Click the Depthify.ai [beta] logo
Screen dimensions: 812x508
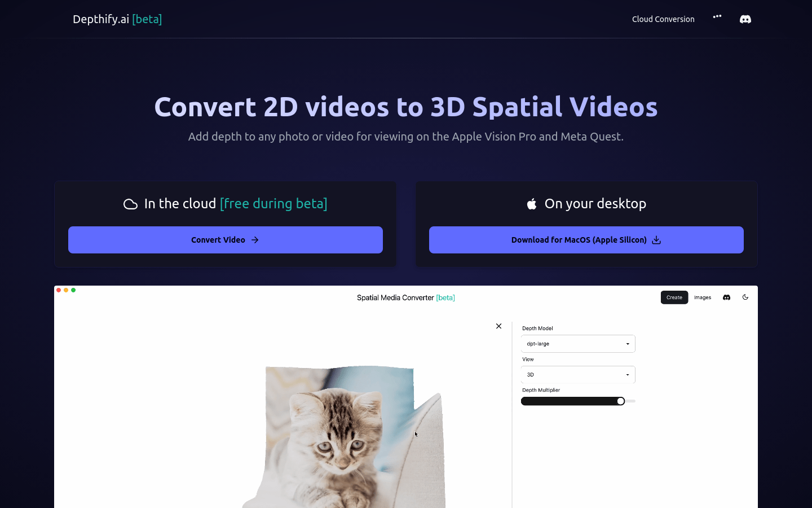(x=117, y=19)
